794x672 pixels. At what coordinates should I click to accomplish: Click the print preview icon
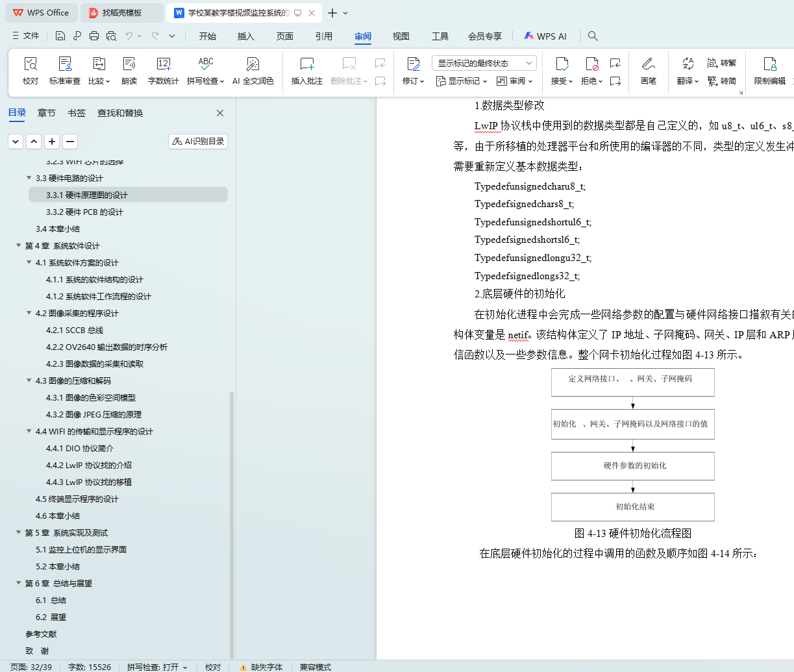(x=111, y=36)
